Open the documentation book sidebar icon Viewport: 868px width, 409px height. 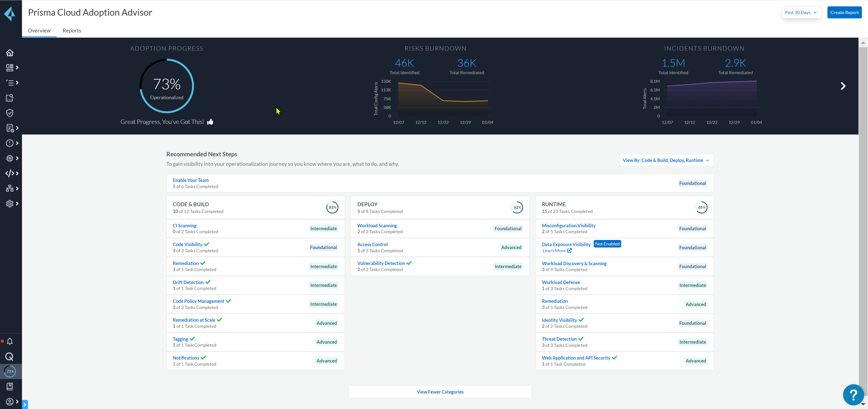tap(10, 386)
